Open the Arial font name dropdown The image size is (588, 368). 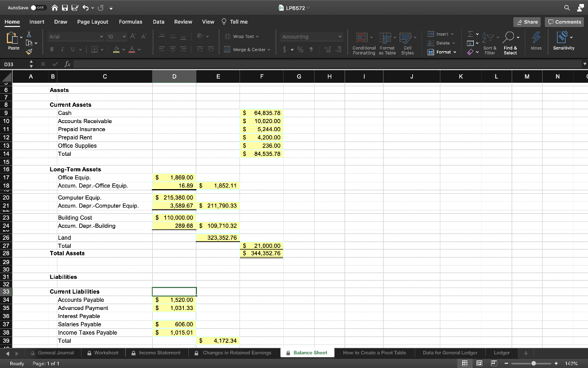[x=101, y=36]
